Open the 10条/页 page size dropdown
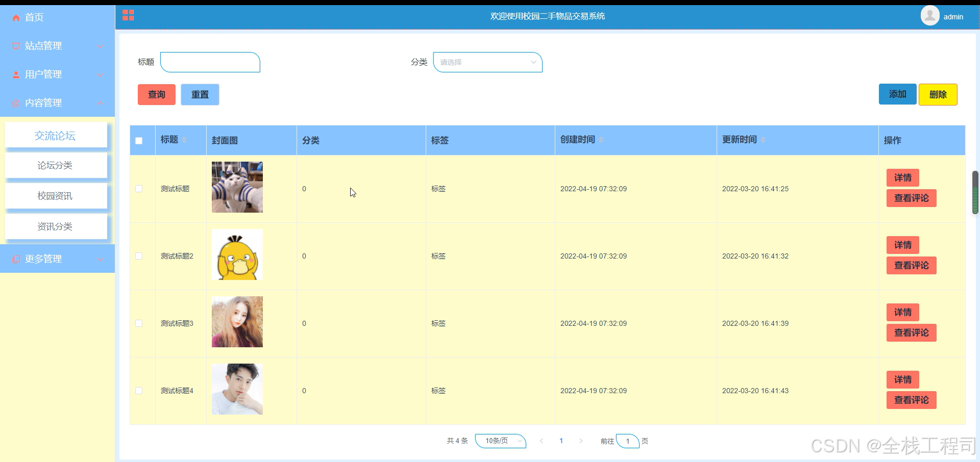Viewport: 980px width, 462px height. [x=500, y=441]
